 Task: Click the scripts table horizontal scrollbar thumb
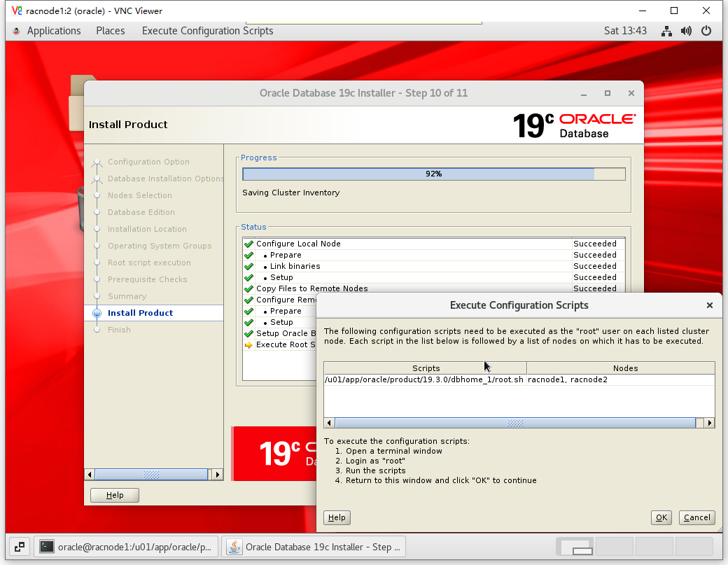coord(515,423)
